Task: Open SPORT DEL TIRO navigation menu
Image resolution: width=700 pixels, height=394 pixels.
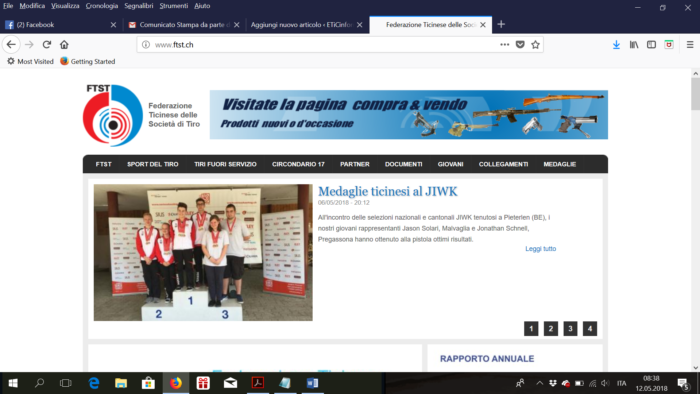Action: click(x=153, y=164)
